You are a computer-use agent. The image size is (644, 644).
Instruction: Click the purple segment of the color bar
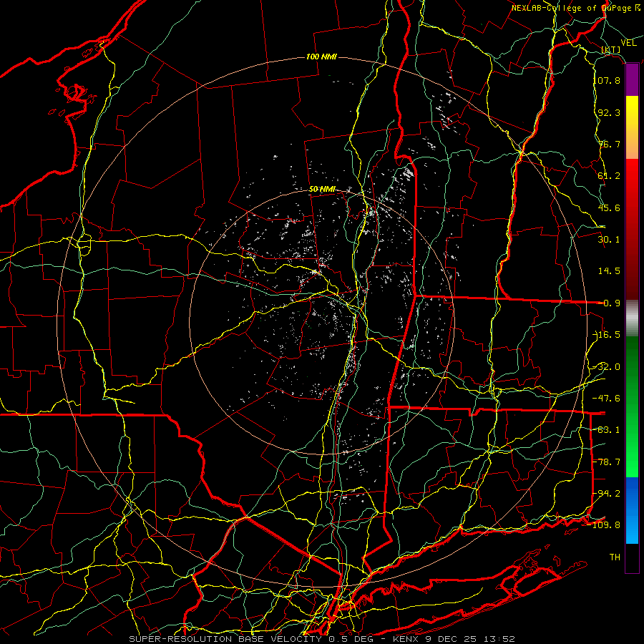[x=632, y=80]
